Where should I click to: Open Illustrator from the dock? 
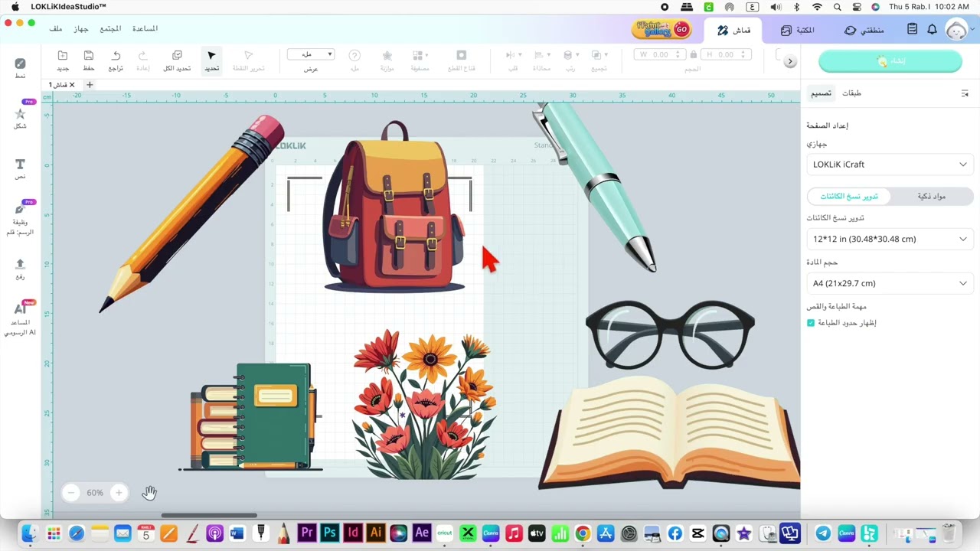[x=376, y=533]
